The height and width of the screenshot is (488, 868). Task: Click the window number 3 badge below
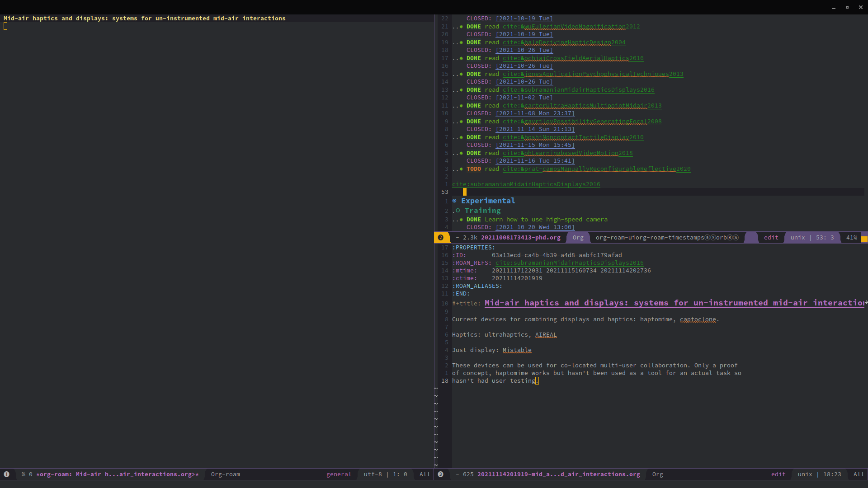click(441, 474)
